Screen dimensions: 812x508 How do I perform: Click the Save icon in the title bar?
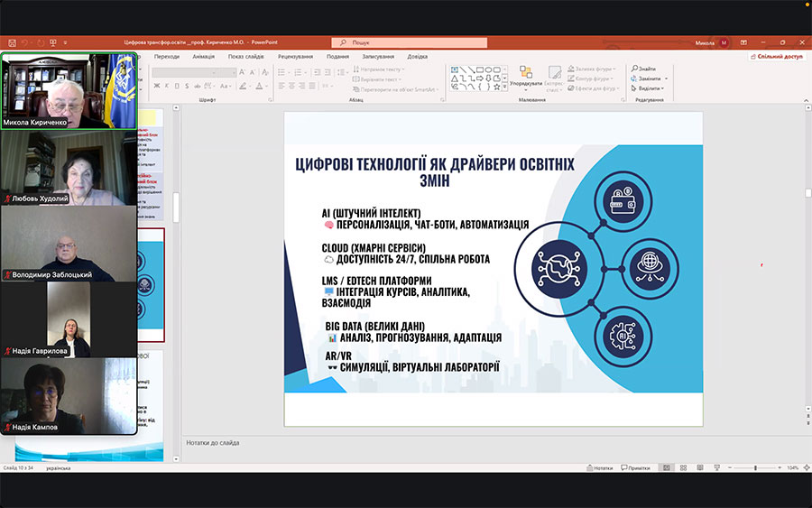(x=10, y=42)
